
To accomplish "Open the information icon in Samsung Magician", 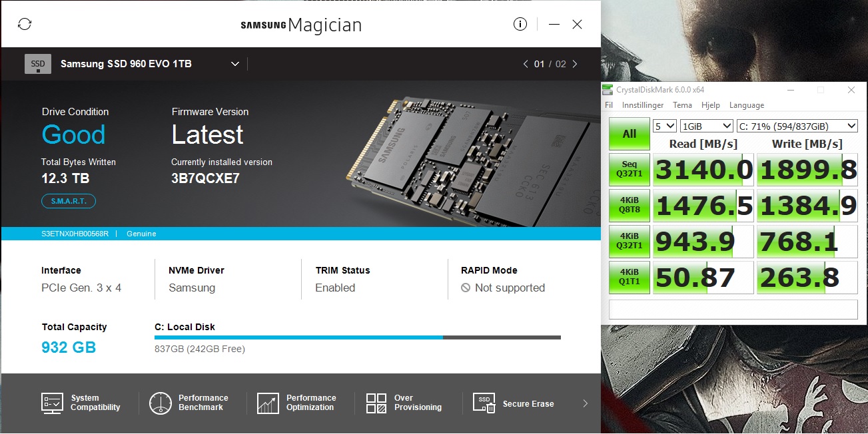I will (x=520, y=24).
